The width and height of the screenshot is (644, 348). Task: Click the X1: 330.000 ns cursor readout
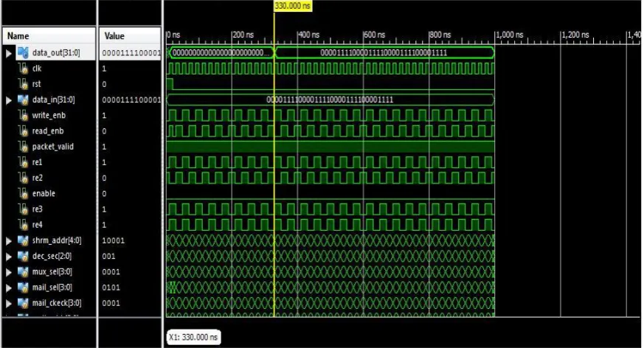click(193, 337)
